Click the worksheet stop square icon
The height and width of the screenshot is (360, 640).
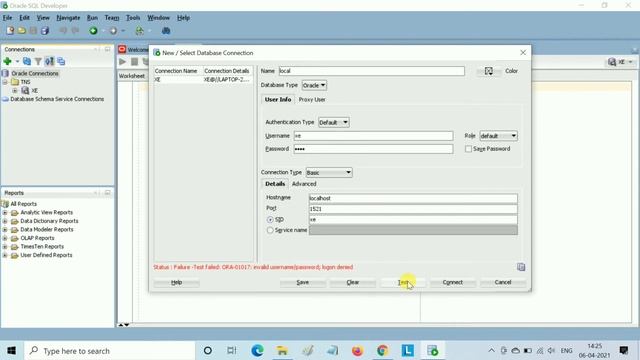pos(134,62)
